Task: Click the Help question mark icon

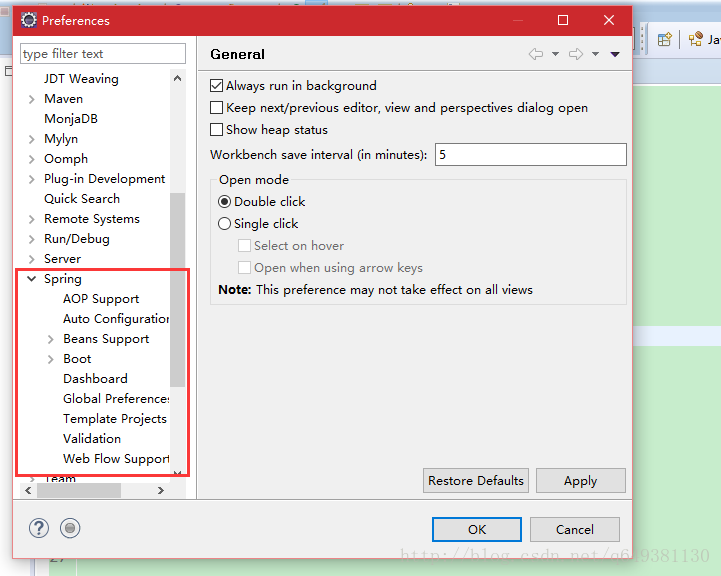Action: [39, 528]
